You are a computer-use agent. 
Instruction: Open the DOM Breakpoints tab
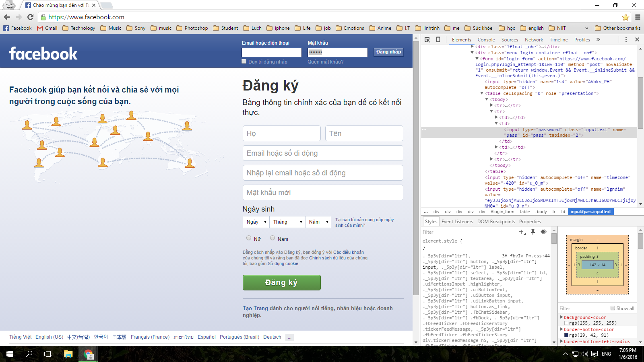[496, 222]
